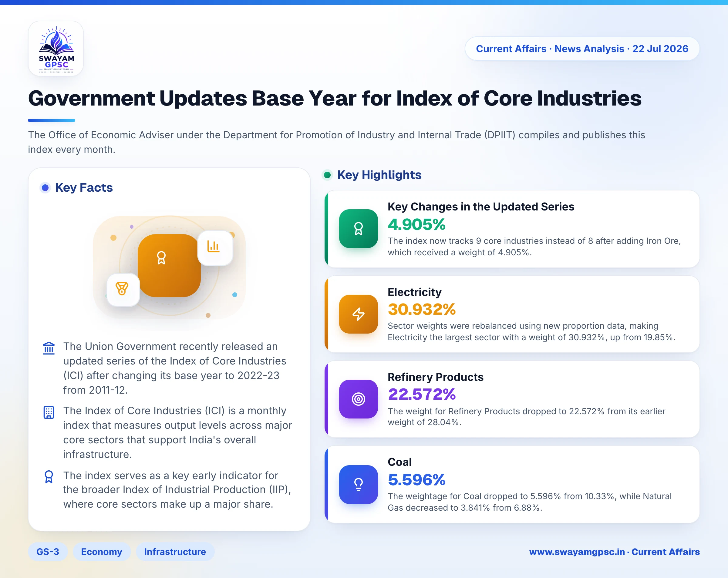Click the bank building icon beside Union Government

[49, 348]
